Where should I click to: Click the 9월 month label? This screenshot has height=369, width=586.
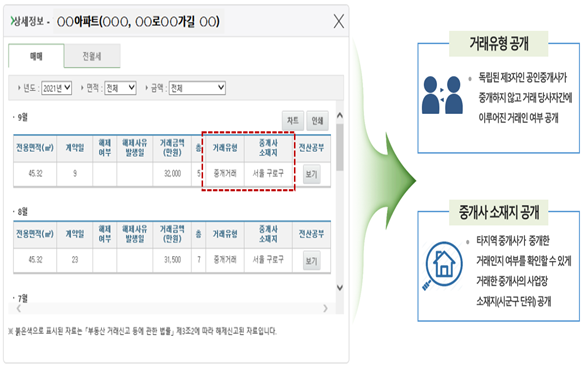tap(22, 117)
